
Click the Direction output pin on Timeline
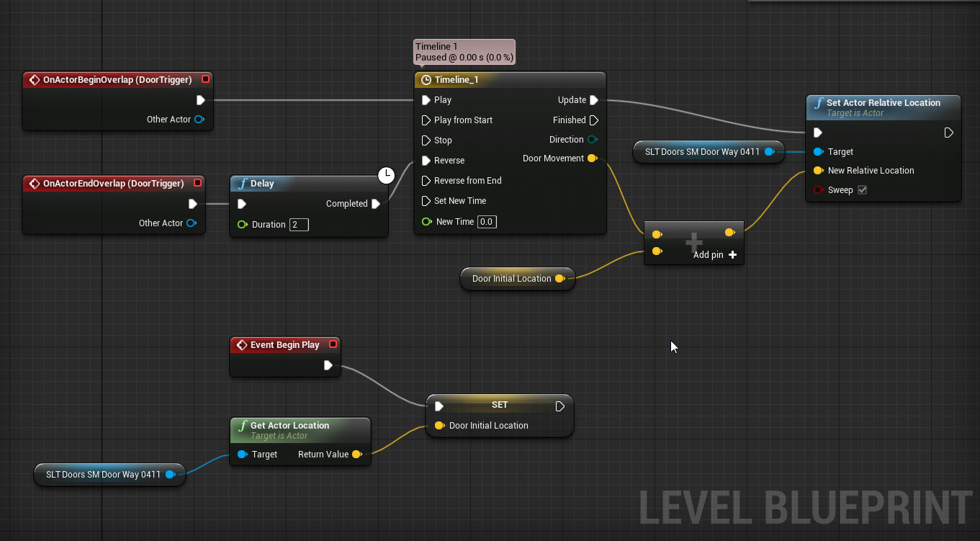click(x=592, y=140)
